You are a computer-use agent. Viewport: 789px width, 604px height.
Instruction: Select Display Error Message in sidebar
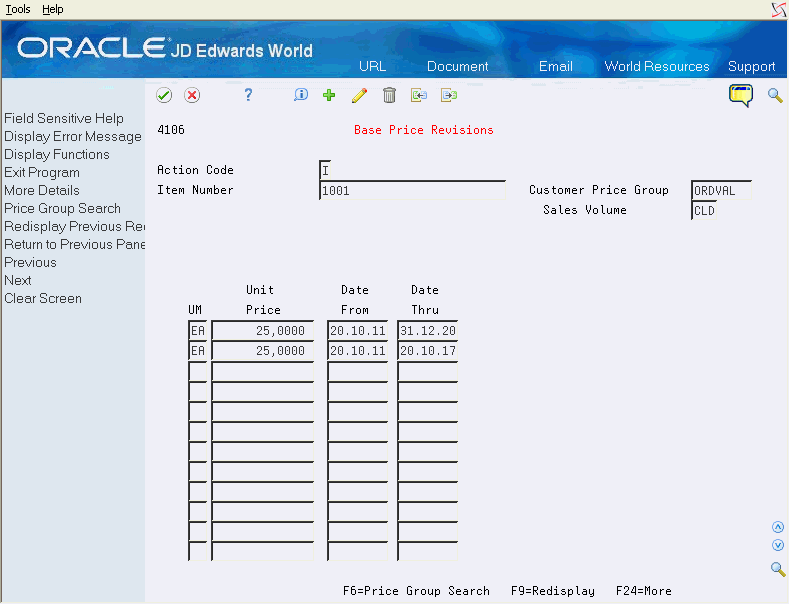pyautogui.click(x=73, y=136)
